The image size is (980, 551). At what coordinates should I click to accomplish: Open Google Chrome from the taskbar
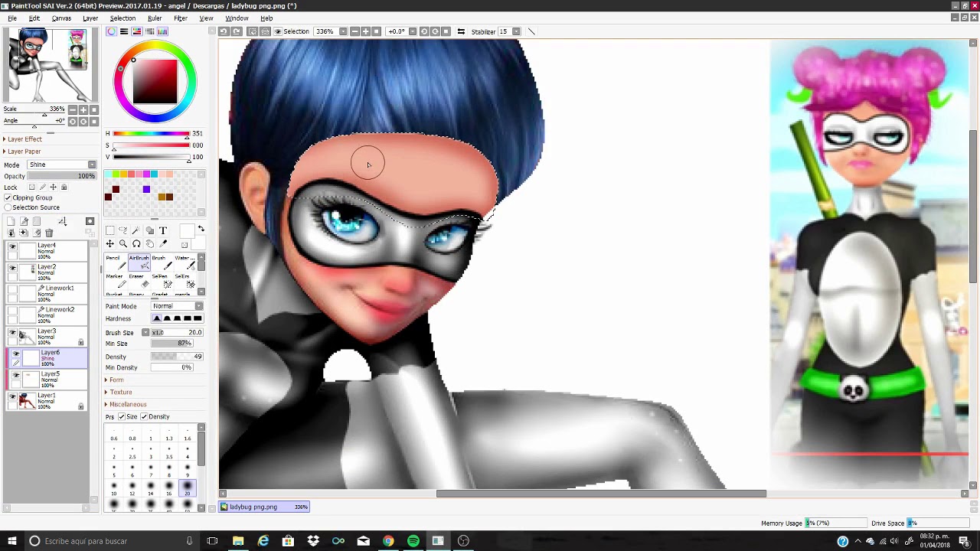pos(388,541)
